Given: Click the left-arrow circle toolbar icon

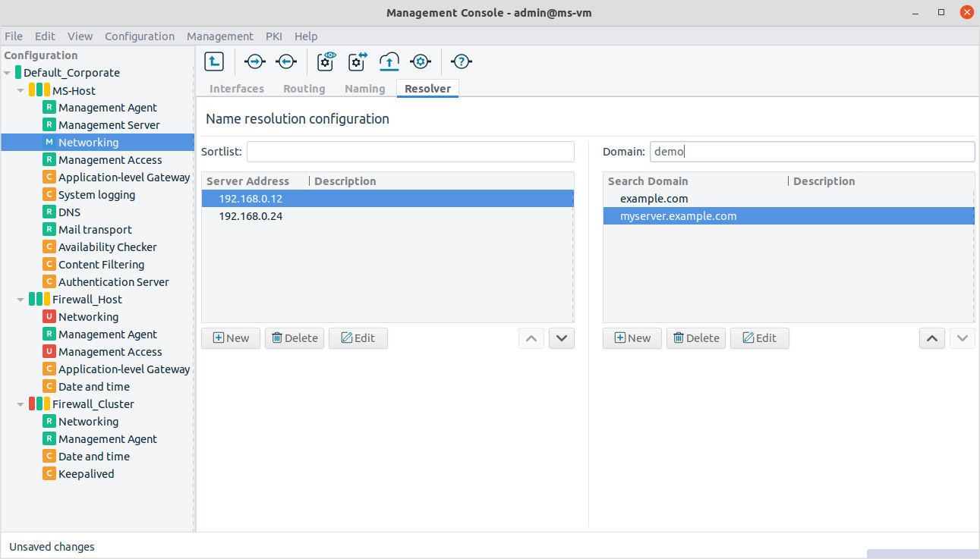Looking at the screenshot, I should (285, 61).
